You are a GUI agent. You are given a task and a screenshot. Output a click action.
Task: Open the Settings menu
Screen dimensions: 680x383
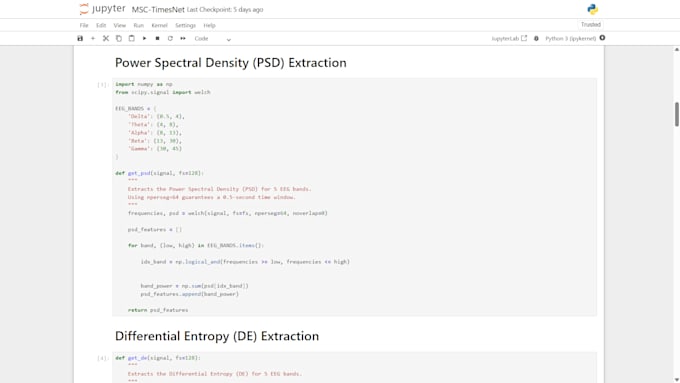point(185,26)
